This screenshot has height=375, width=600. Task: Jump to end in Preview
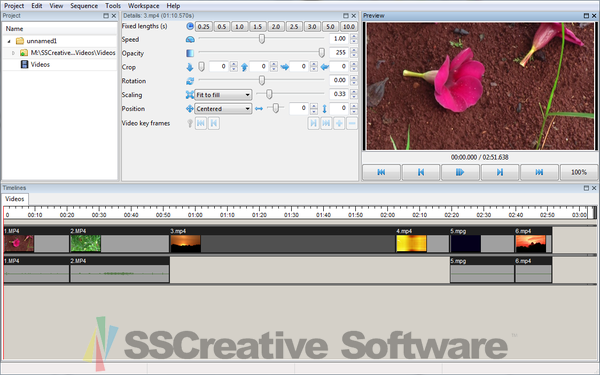point(539,172)
